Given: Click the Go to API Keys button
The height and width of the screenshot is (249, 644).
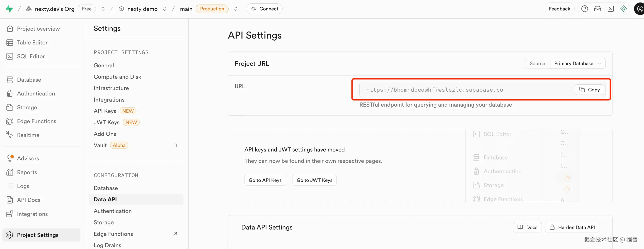Looking at the screenshot, I should coord(265,180).
